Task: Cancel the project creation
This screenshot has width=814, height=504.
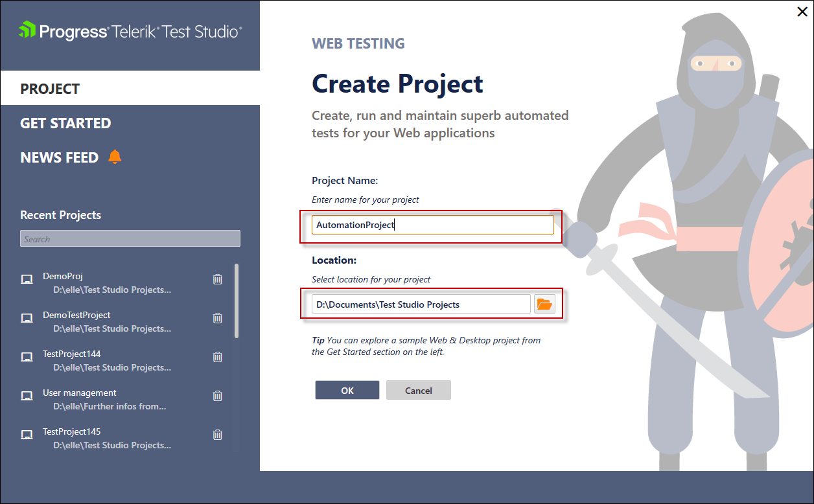Action: (x=419, y=390)
